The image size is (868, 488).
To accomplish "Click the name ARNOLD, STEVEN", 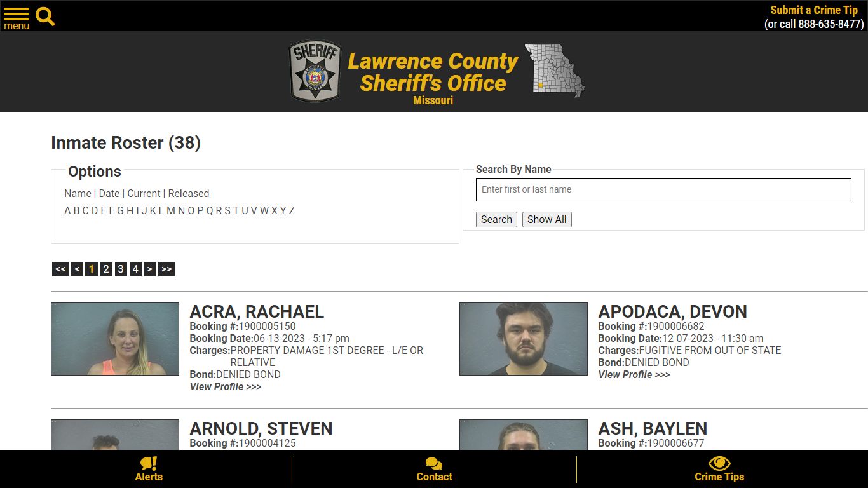I will click(x=261, y=428).
